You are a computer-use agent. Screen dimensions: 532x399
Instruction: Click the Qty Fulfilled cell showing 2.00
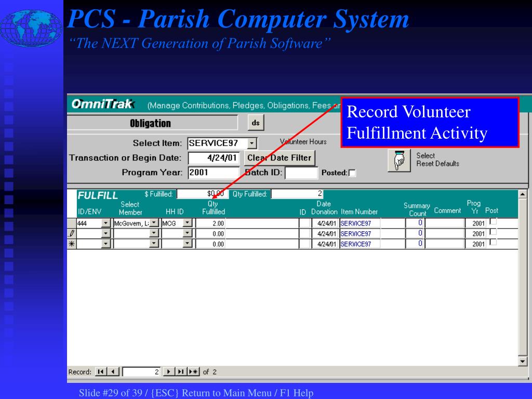[x=210, y=223]
